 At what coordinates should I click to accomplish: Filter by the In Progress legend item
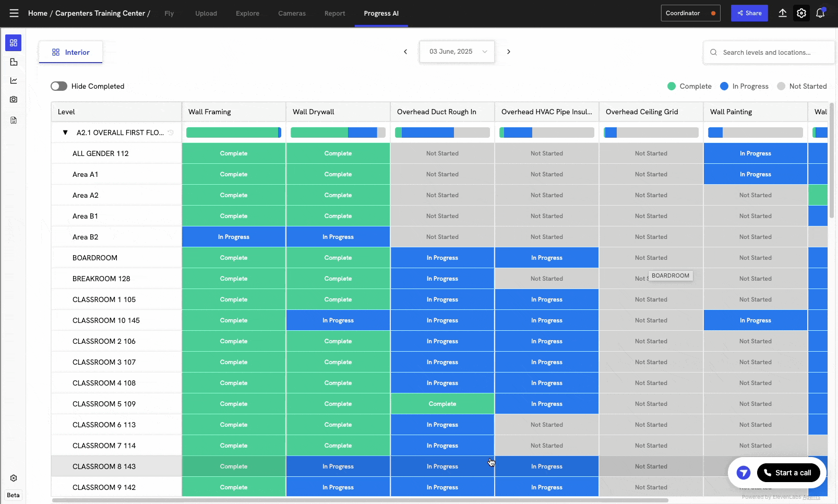pos(745,86)
